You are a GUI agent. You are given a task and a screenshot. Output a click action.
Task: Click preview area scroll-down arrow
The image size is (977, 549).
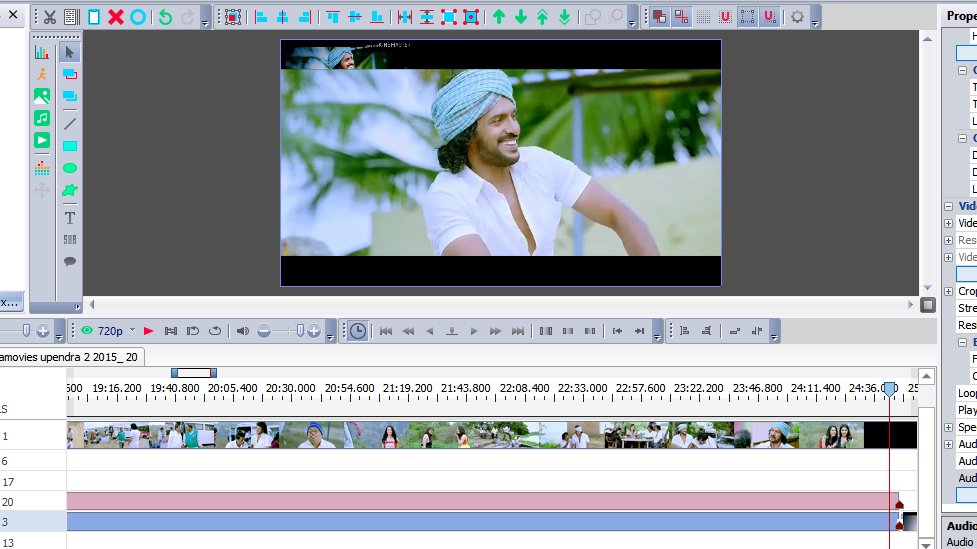pos(927,287)
